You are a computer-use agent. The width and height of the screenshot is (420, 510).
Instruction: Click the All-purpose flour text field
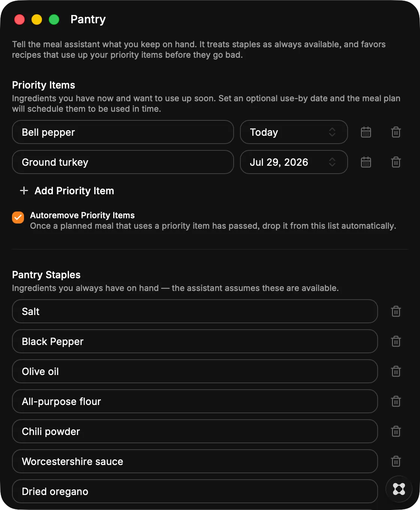tap(195, 401)
